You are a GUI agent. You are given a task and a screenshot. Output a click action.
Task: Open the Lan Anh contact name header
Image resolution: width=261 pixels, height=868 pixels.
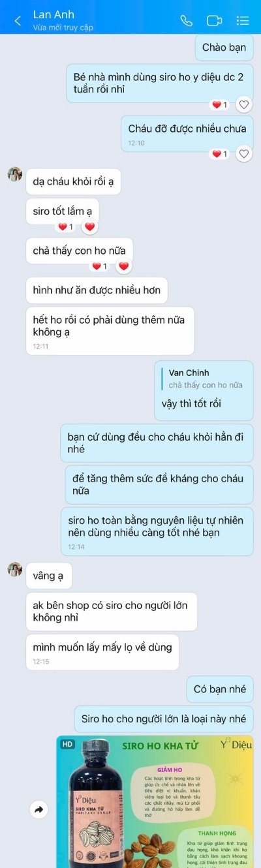pos(54,15)
